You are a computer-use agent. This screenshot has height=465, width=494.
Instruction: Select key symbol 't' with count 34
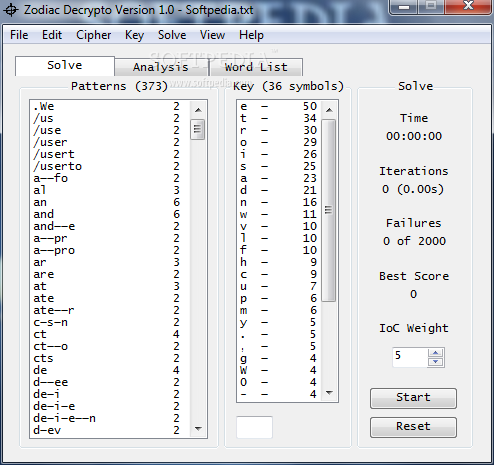[279, 118]
